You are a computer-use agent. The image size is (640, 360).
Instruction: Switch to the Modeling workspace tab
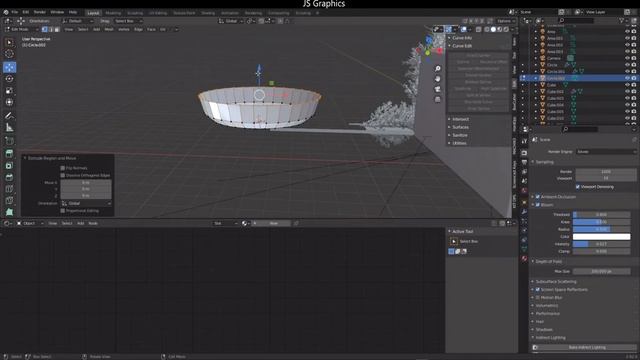click(x=113, y=13)
